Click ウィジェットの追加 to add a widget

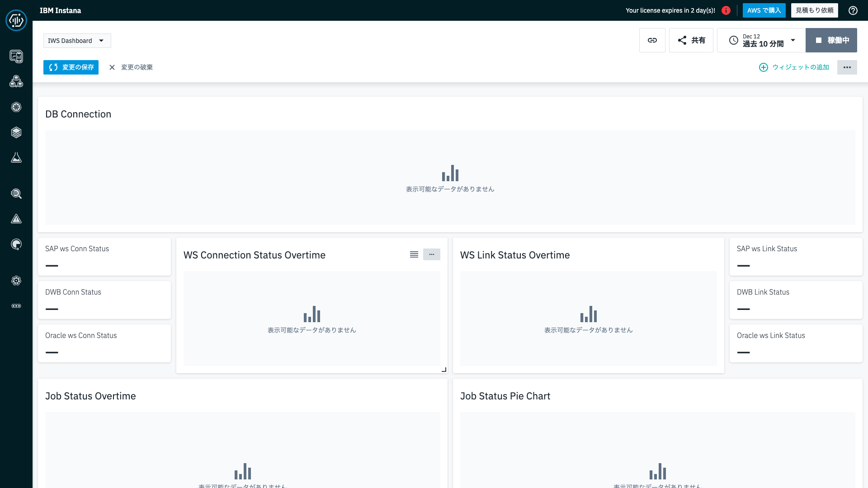794,67
